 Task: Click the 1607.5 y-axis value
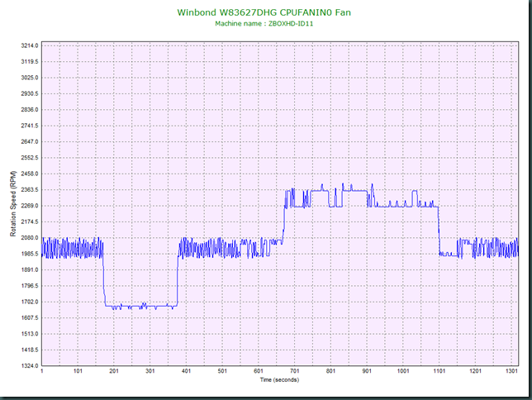(x=30, y=318)
